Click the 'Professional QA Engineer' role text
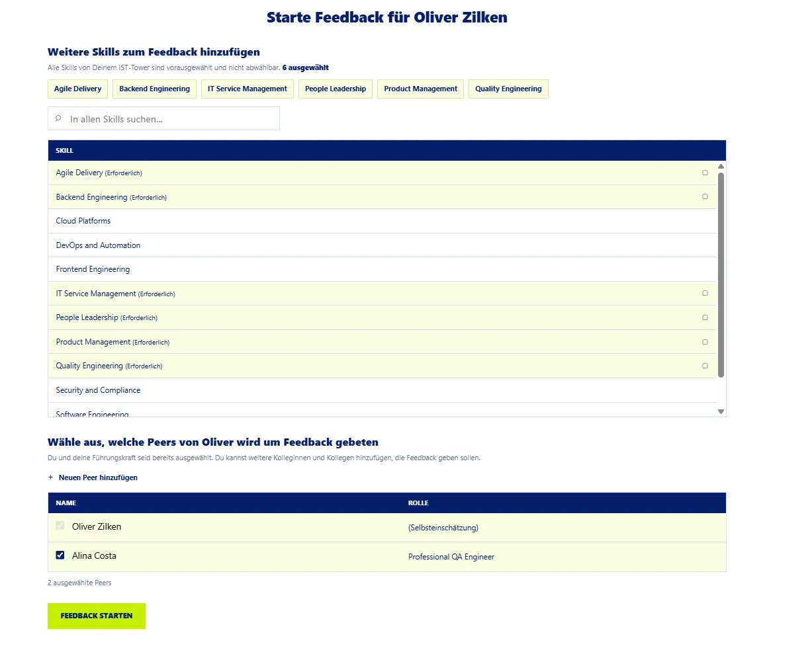812x656 pixels. point(451,557)
